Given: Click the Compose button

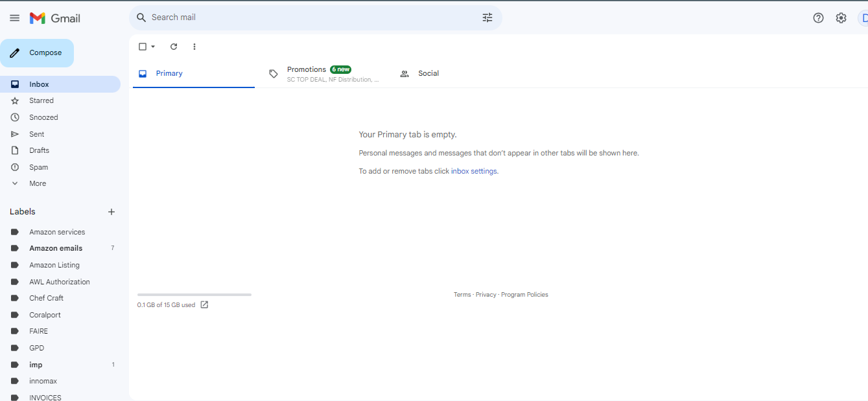Looking at the screenshot, I should click(37, 53).
